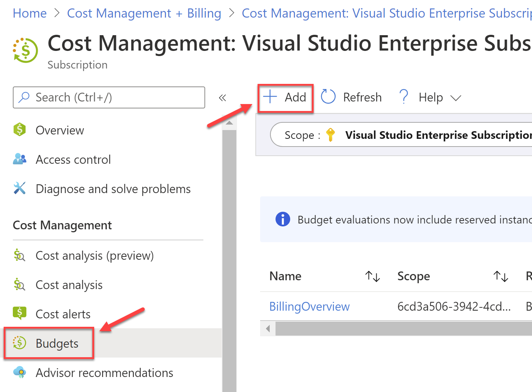Image resolution: width=532 pixels, height=392 pixels.
Task: Click the Help question mark icon
Action: 404,97
